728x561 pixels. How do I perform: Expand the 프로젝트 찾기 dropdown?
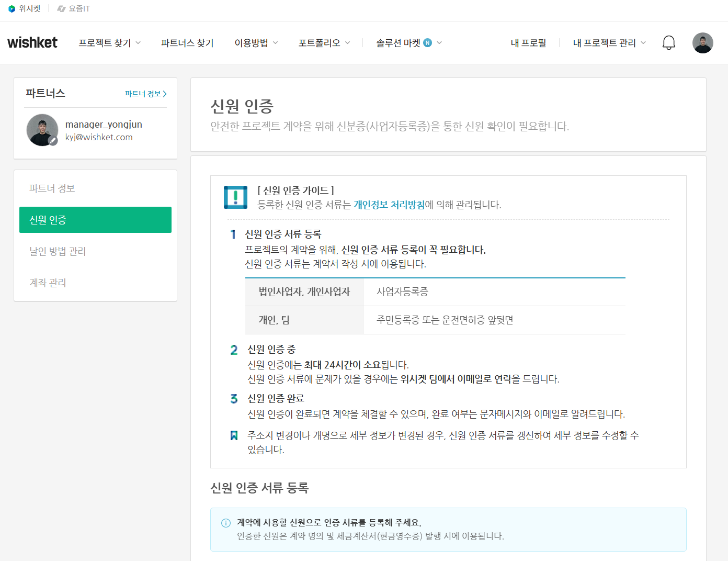click(109, 43)
